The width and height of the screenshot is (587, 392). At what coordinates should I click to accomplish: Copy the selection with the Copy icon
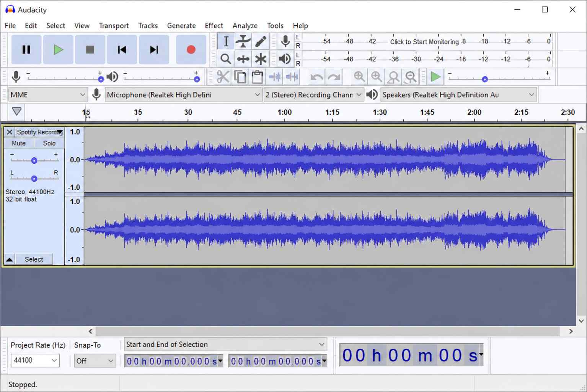240,77
